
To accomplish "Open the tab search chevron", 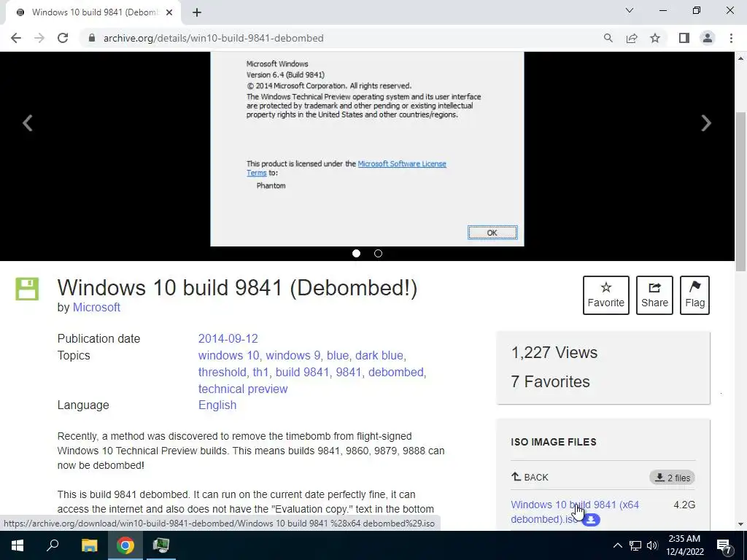I will (x=630, y=10).
